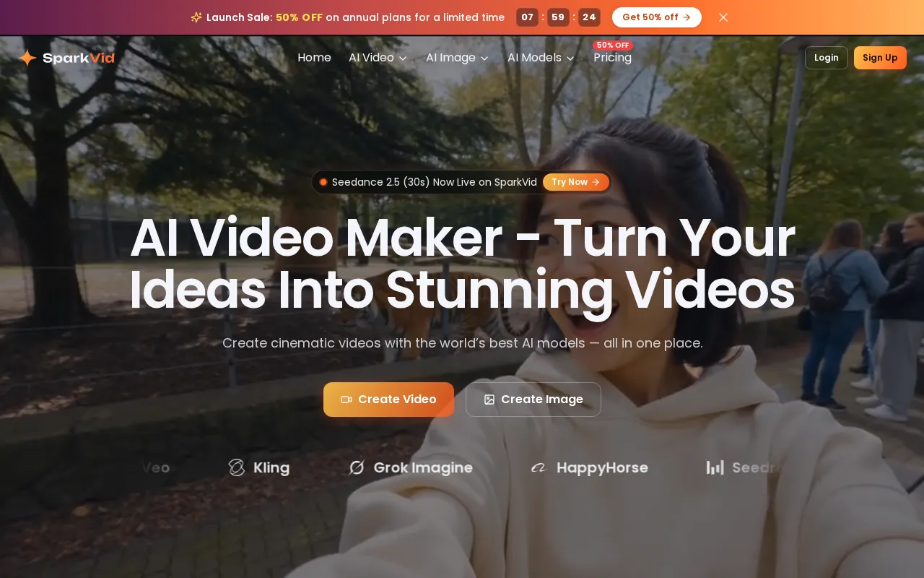Expand the AI Video dropdown chevron

(x=403, y=58)
